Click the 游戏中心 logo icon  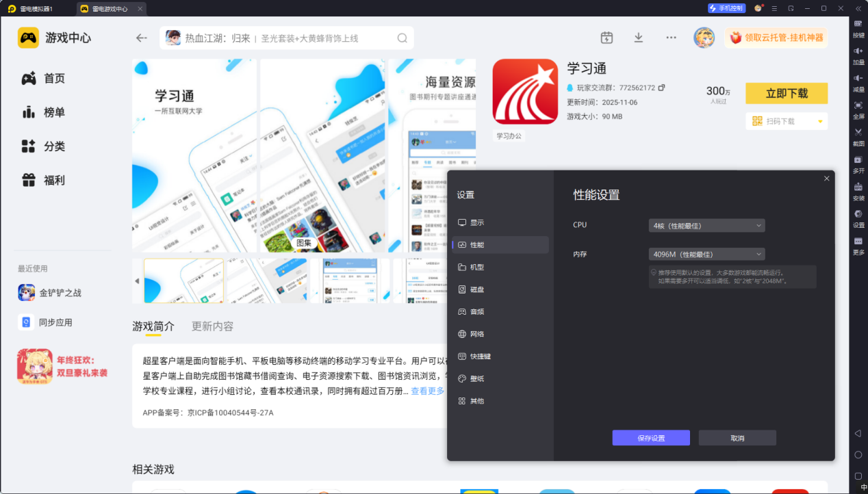28,38
